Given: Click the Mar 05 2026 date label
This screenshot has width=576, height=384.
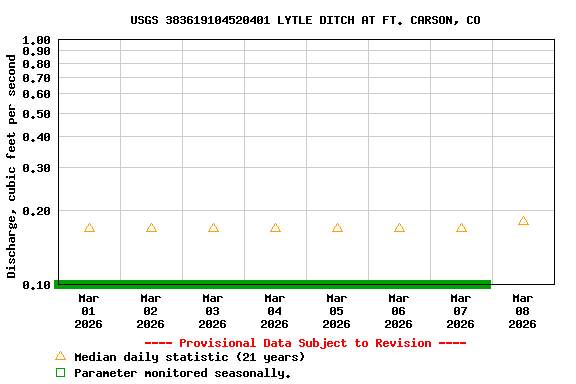Looking at the screenshot, I should [336, 311].
